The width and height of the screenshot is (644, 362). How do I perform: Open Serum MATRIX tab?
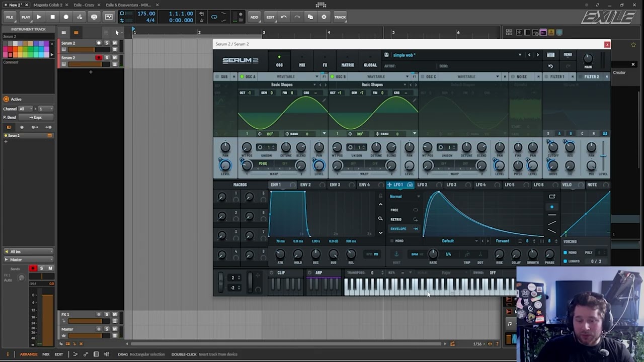click(348, 62)
